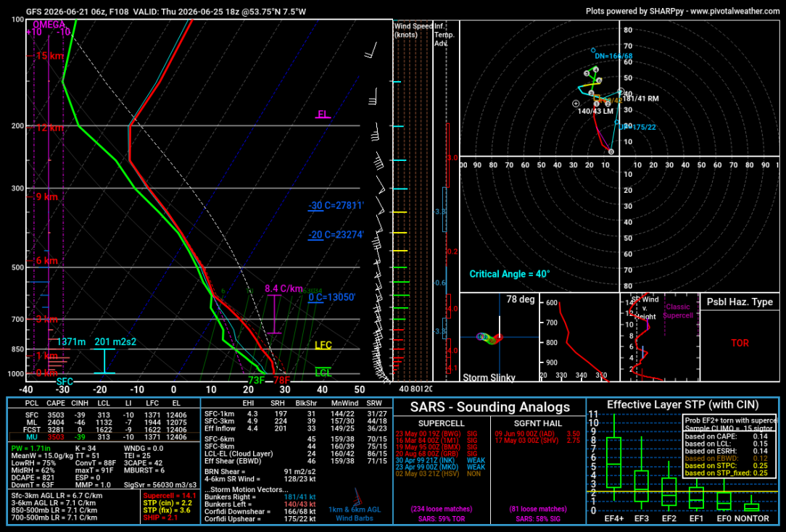Click the based on STPC: 0.25 row
This screenshot has width=786, height=532.
(727, 466)
